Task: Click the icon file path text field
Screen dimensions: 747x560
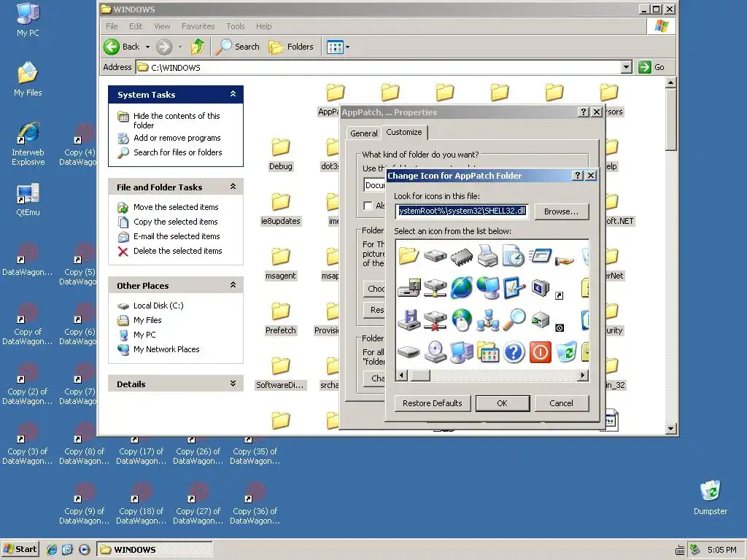Action: (x=462, y=211)
